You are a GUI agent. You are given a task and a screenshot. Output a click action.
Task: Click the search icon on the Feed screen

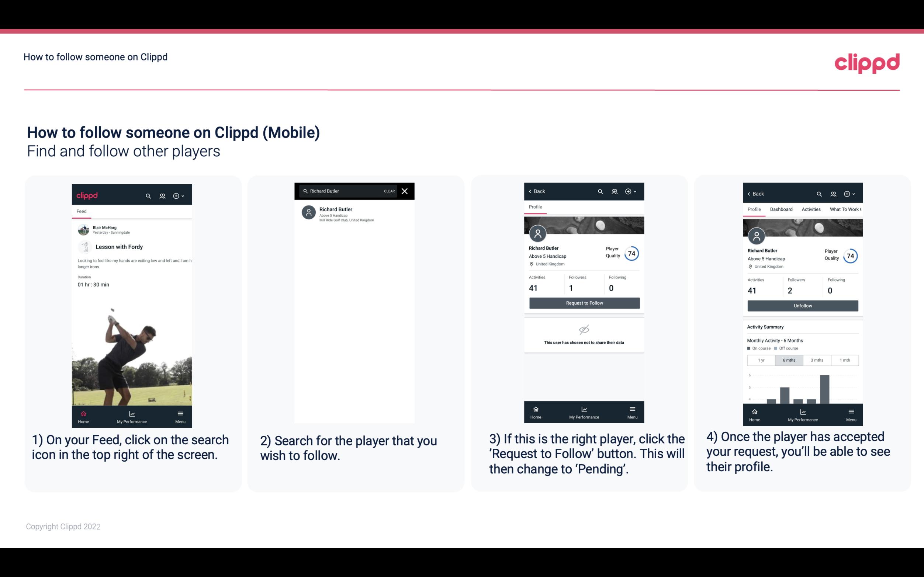[147, 195]
